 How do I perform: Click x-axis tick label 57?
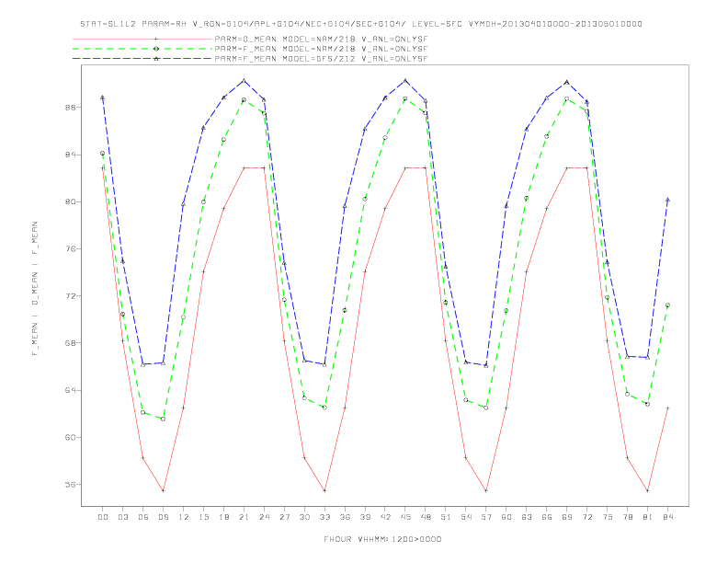tap(486, 517)
